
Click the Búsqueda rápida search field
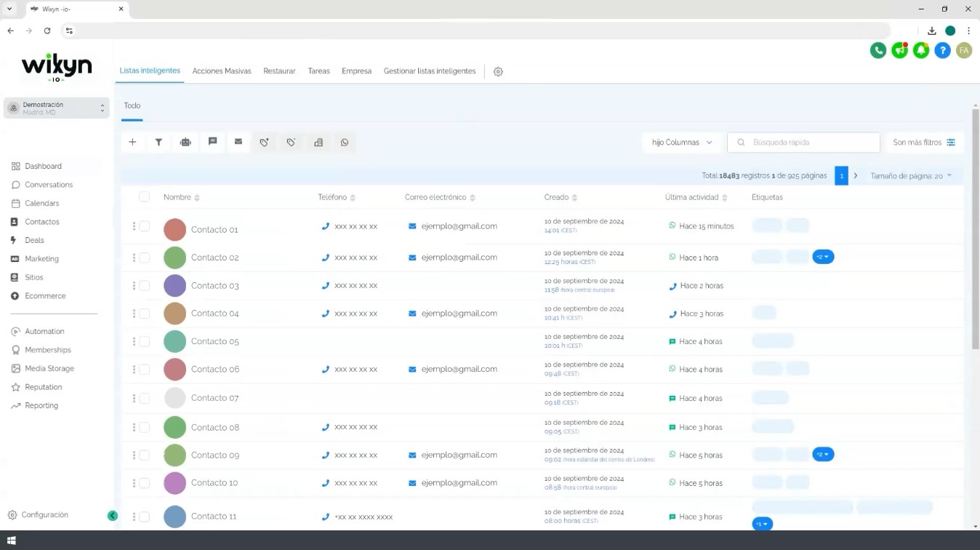point(803,143)
